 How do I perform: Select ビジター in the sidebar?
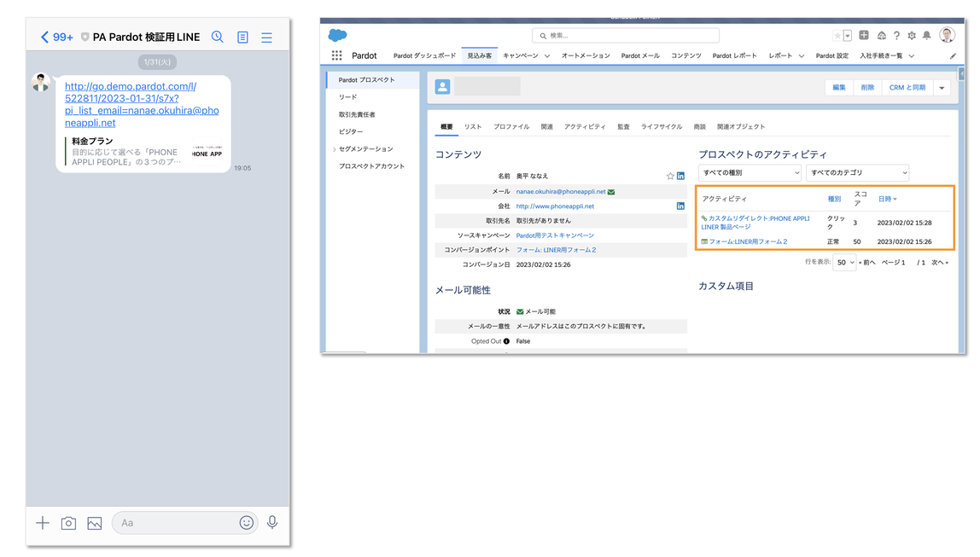[x=351, y=131]
